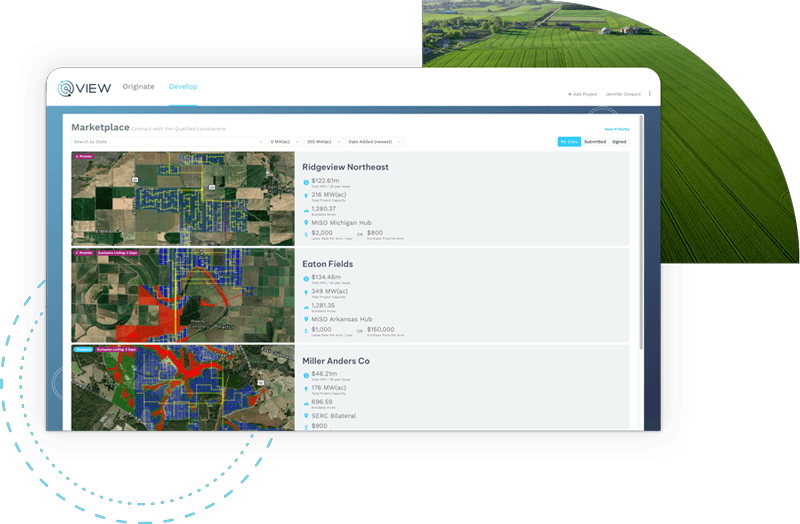Image resolution: width=800 pixels, height=524 pixels.
Task: Click MISO Arkansas Hub text
Action: [342, 319]
